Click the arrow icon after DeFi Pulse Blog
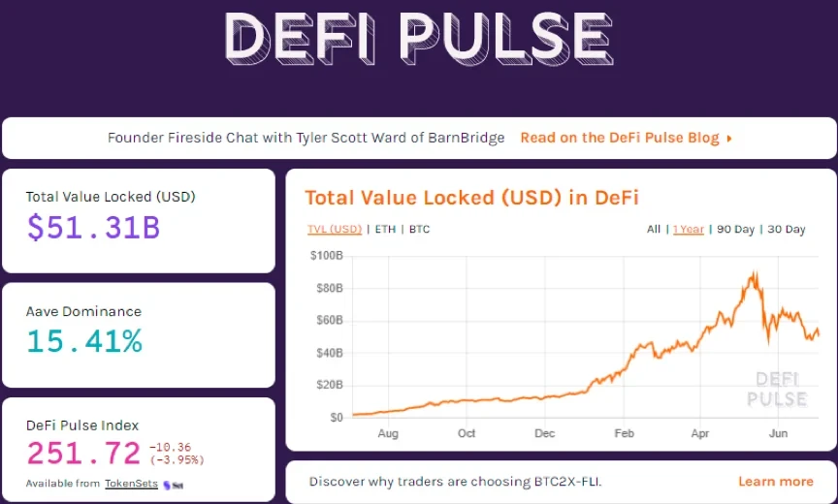This screenshot has height=504, width=838. (729, 139)
